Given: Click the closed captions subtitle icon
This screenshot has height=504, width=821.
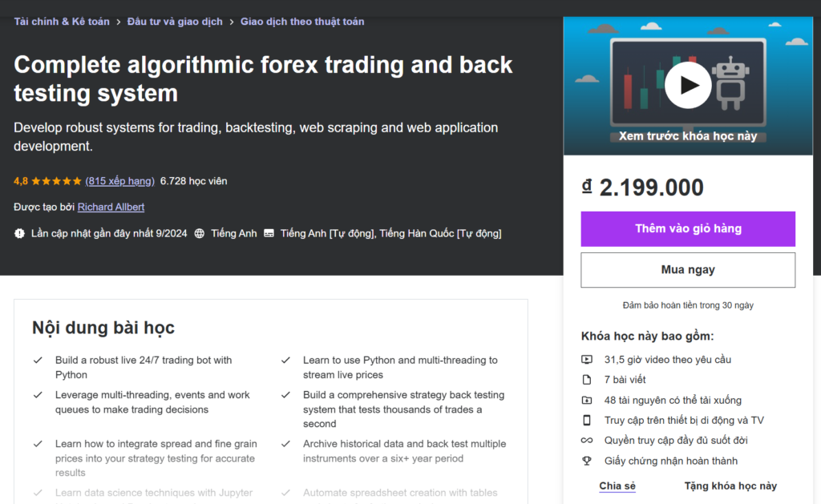Looking at the screenshot, I should [269, 233].
